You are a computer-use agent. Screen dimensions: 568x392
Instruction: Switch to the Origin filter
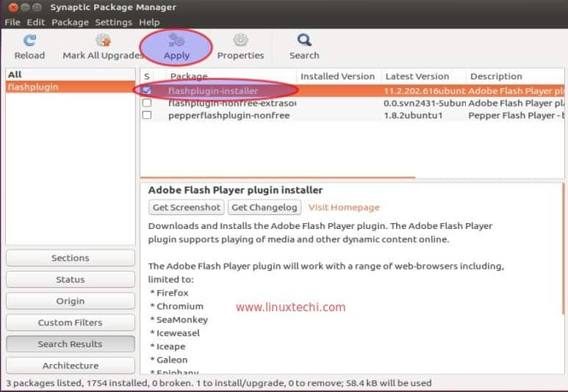71,301
